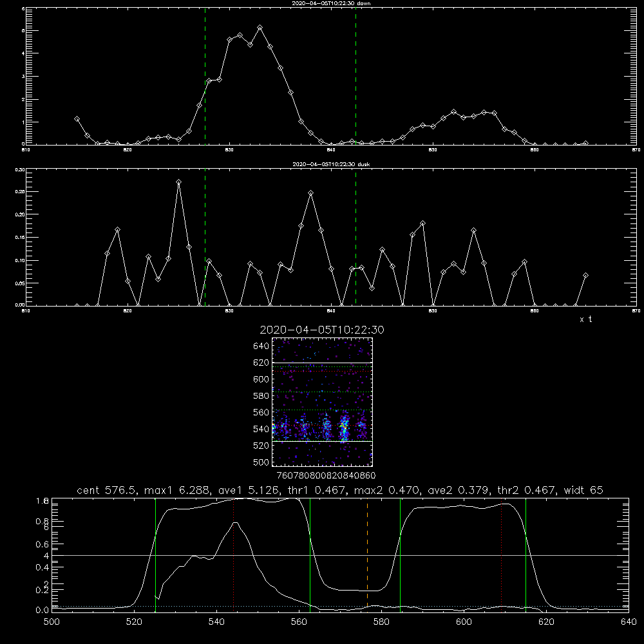
Task: Click the "max2 0.470" value
Action: coord(386,490)
